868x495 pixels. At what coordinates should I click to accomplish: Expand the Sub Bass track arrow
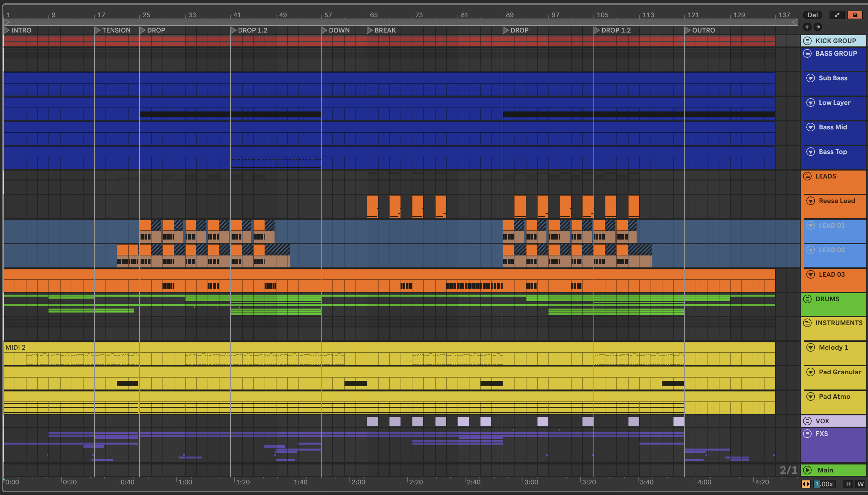click(811, 78)
